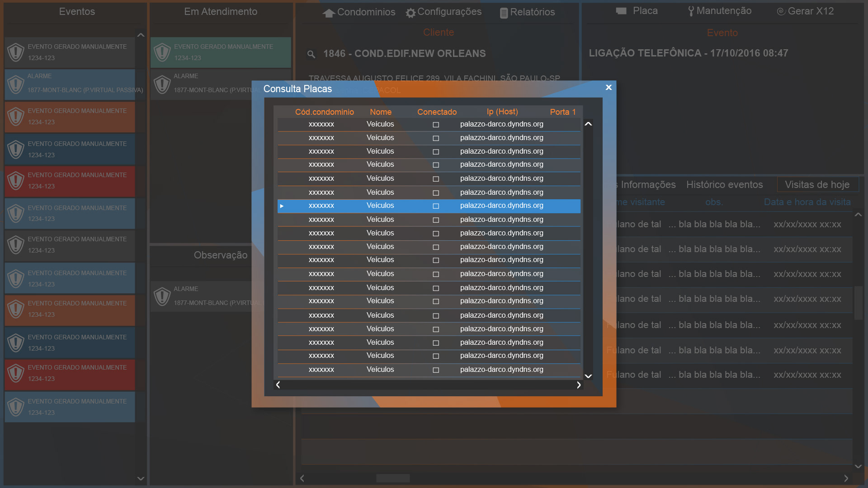Viewport: 868px width, 488px height.
Task: Open the Condominios menu
Action: point(359,12)
